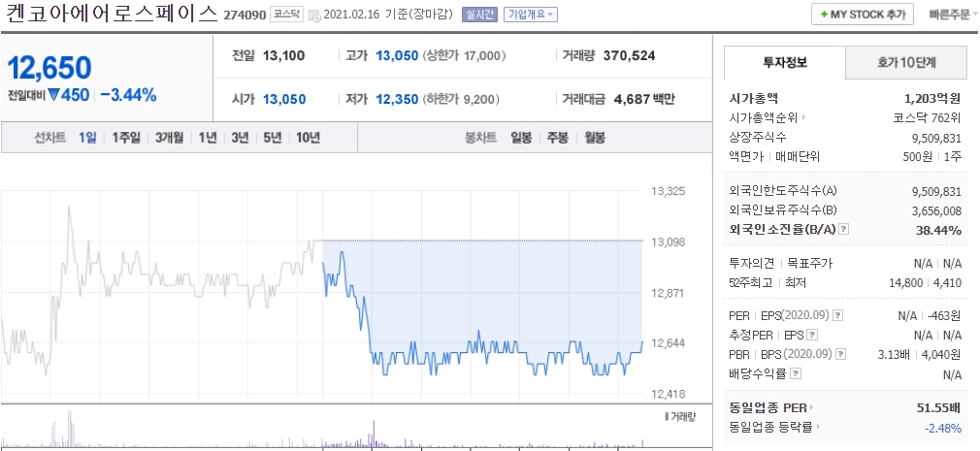Click the 코스닥 market badge
This screenshot has width=980, height=451.
[x=287, y=15]
